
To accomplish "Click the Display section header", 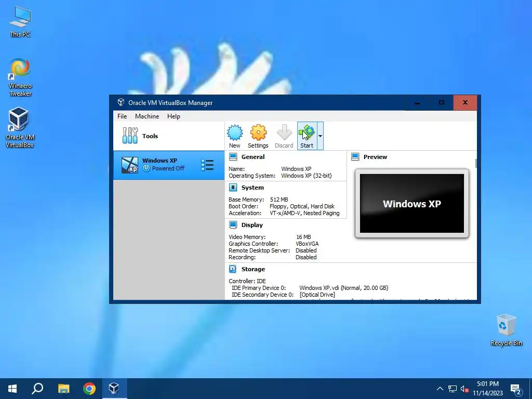I will pyautogui.click(x=252, y=225).
